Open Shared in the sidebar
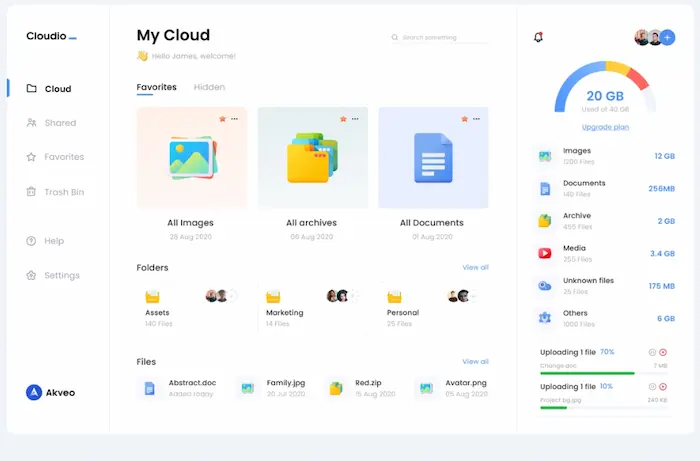The height and width of the screenshot is (461, 700). pyautogui.click(x=51, y=123)
